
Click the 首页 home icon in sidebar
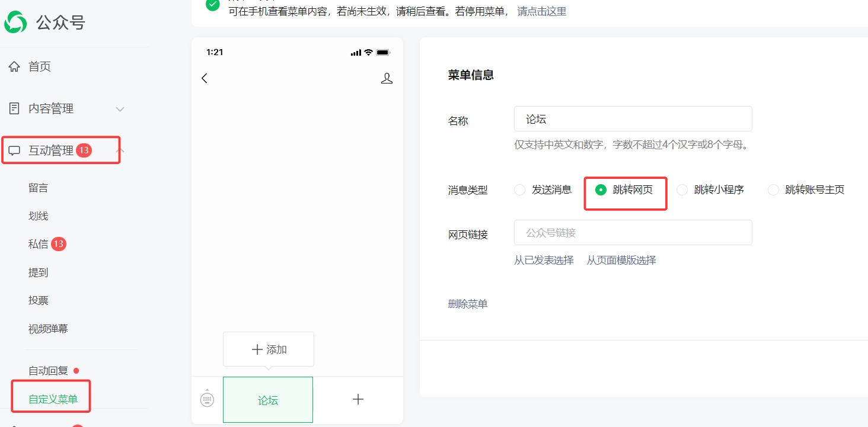[x=14, y=66]
